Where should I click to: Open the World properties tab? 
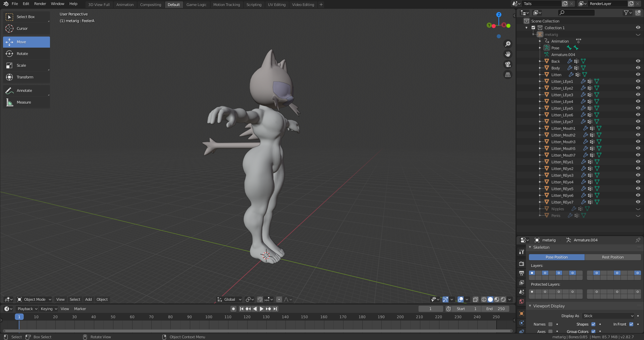522,301
